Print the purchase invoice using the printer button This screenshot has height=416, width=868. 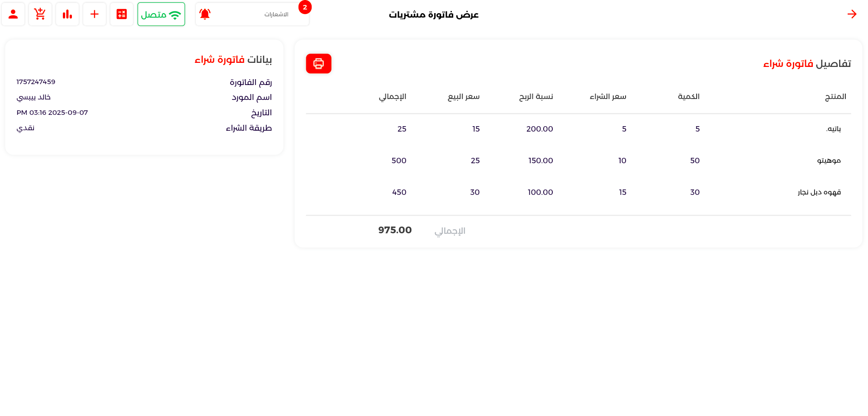point(318,64)
